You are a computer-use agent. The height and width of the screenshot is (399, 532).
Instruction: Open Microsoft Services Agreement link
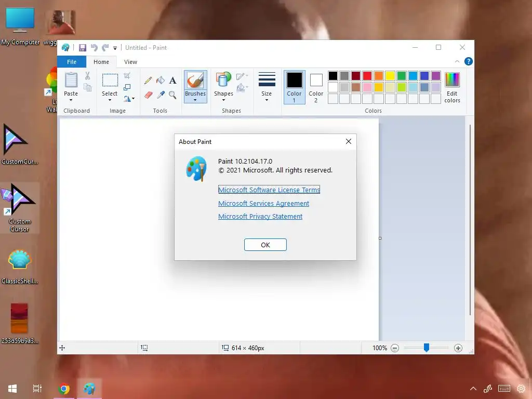pos(263,203)
